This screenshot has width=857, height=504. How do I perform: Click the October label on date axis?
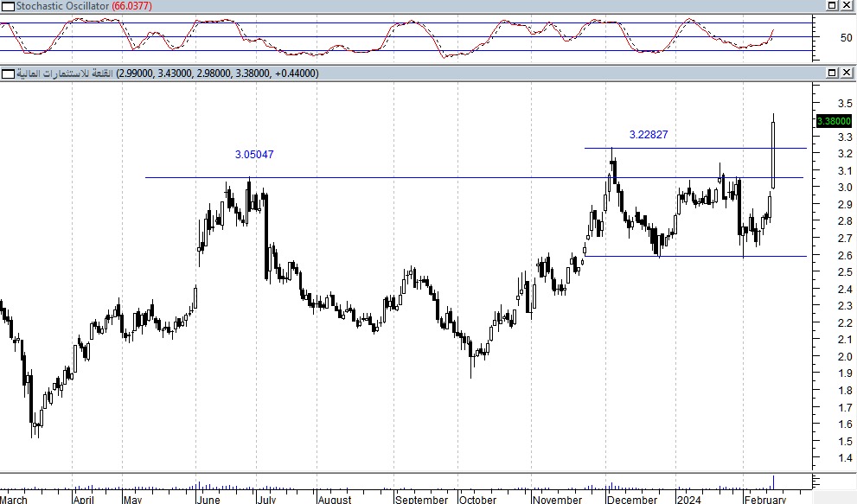477,499
